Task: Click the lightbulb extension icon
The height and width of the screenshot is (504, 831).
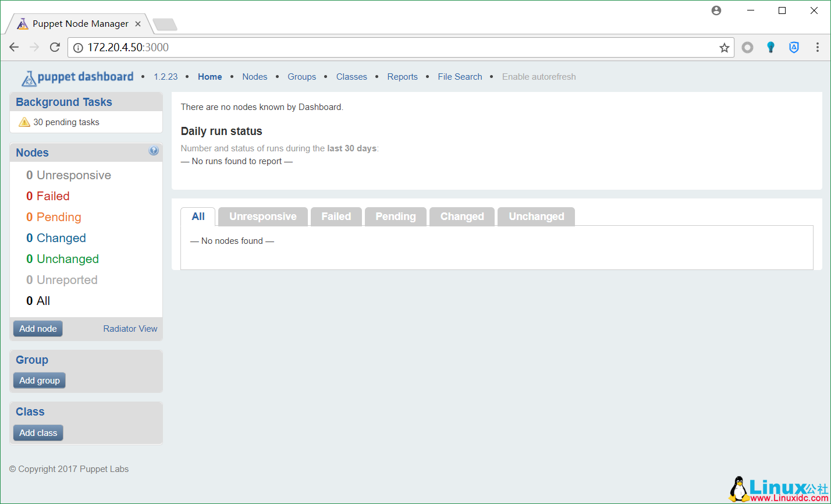Action: (770, 48)
